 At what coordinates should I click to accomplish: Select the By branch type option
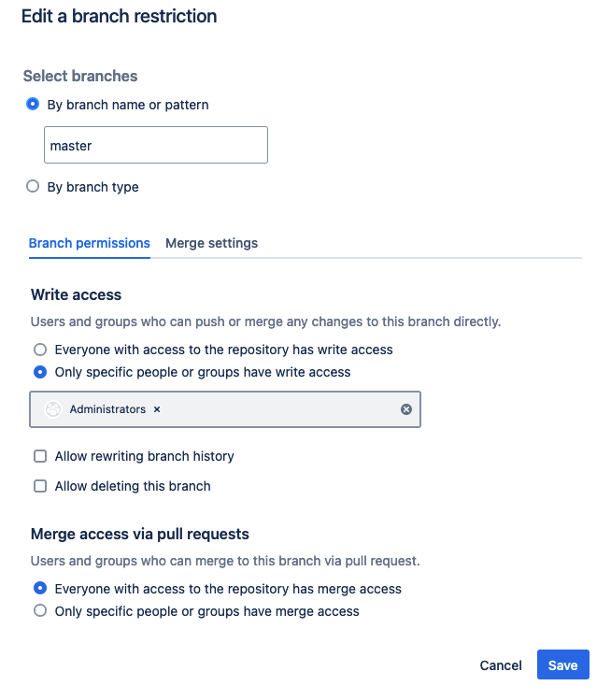point(33,187)
